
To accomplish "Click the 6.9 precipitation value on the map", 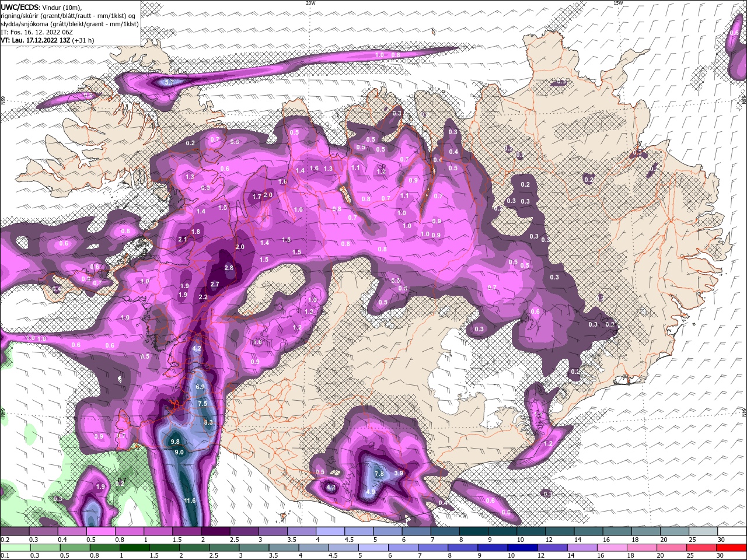I will (x=200, y=387).
